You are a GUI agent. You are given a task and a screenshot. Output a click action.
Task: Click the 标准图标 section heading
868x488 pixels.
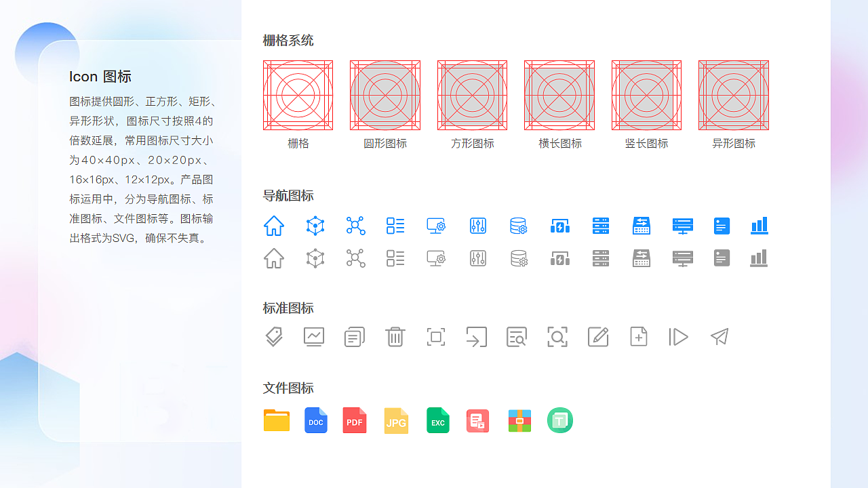point(288,308)
